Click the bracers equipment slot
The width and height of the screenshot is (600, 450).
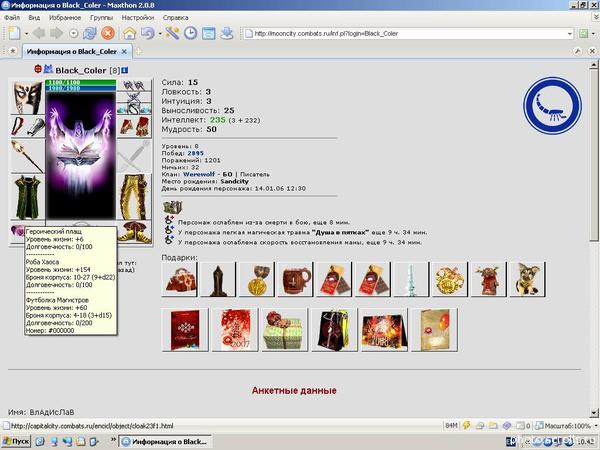[27, 127]
